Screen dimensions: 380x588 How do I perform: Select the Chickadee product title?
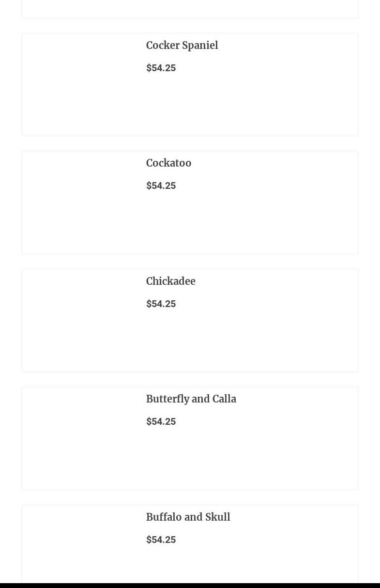click(x=170, y=281)
